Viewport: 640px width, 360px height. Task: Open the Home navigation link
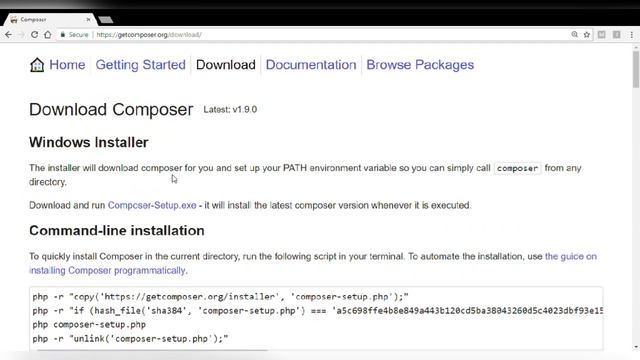(x=67, y=64)
